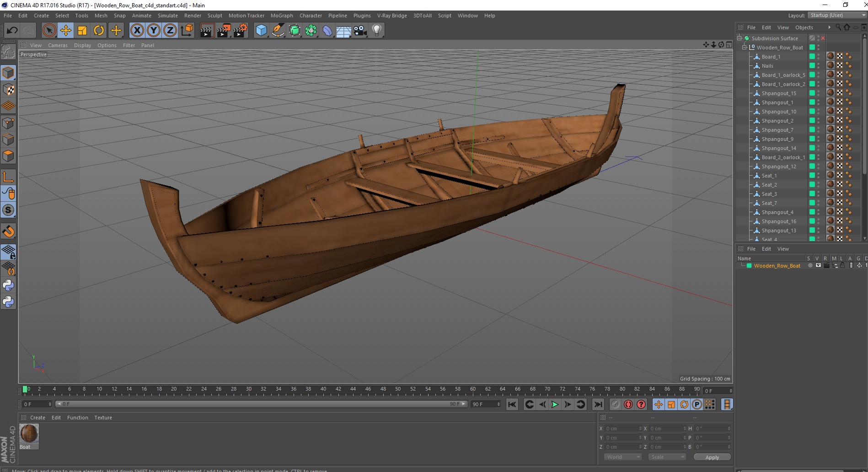Activate the Rotate tool

99,31
